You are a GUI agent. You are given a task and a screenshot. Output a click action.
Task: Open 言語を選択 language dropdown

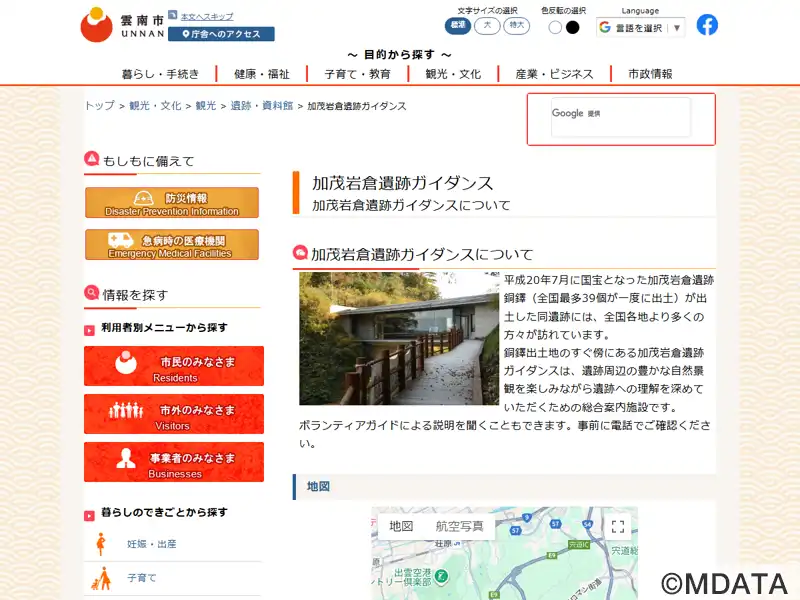click(640, 28)
